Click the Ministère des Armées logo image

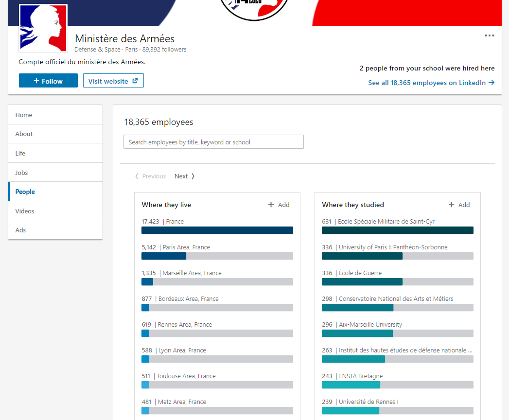pyautogui.click(x=43, y=28)
